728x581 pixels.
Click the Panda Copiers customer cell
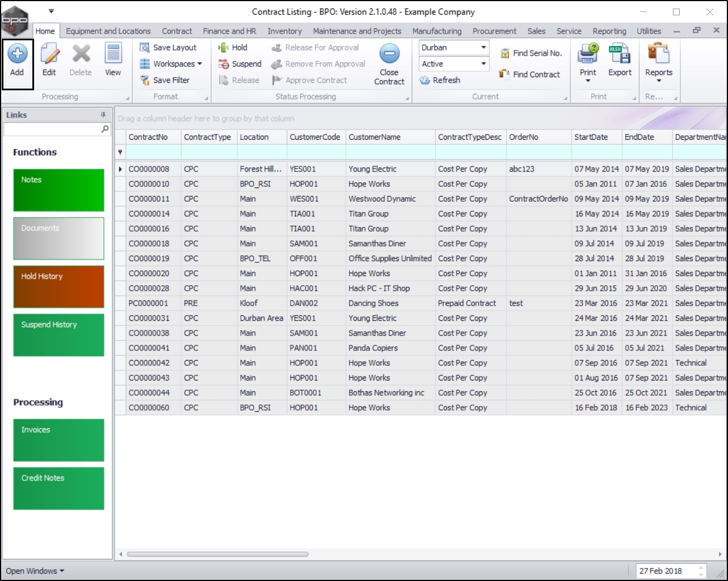(x=391, y=348)
